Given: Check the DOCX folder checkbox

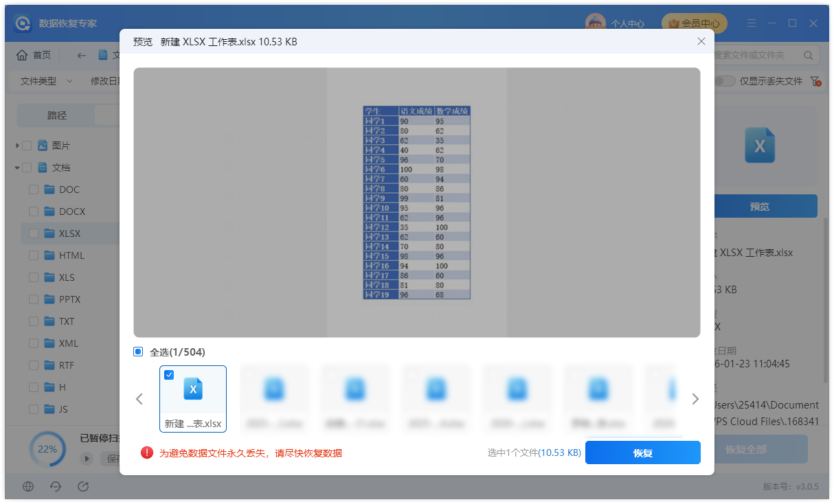Looking at the screenshot, I should 34,211.
